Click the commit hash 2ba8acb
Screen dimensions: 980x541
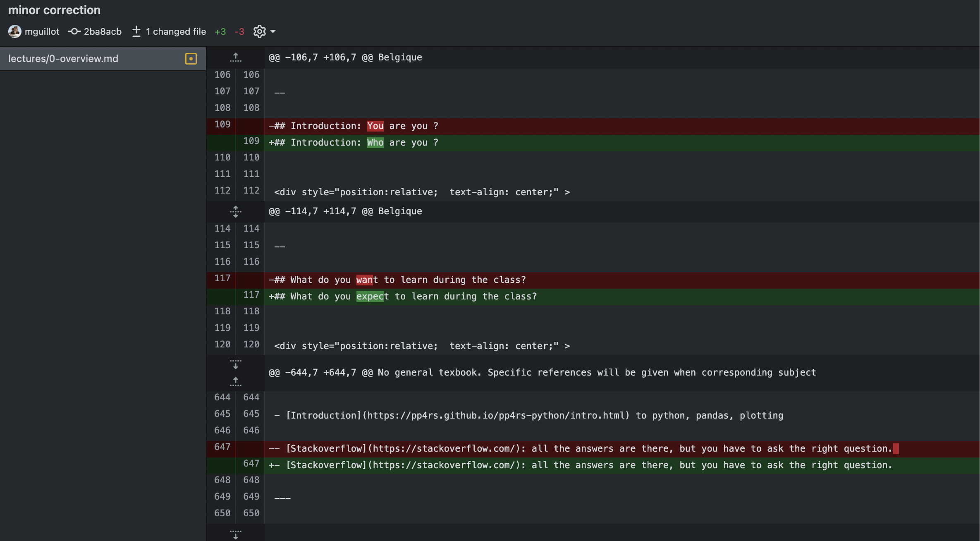103,31
